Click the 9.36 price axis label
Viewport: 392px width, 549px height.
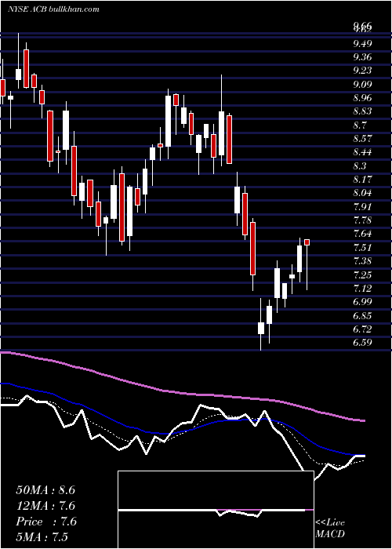pos(362,57)
